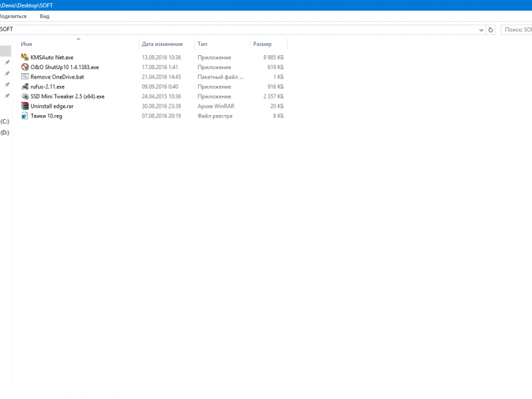This screenshot has height=399, width=532.
Task: Select the file name Uninstall edge.rar
Action: click(x=52, y=106)
